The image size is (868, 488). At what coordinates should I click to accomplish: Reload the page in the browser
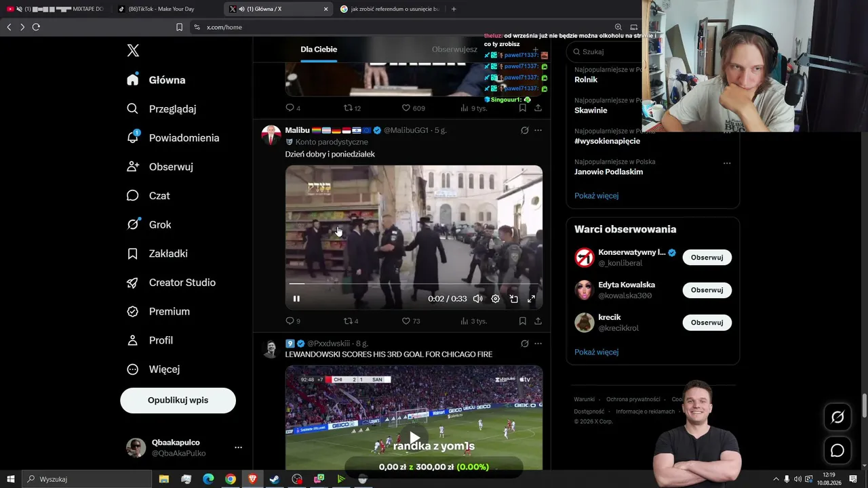(x=36, y=27)
